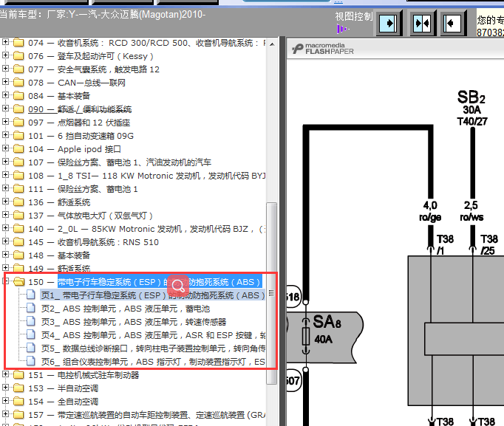Open 页3_ ABS 液压单元，转速传感器 page
Viewport: 504px width, 426px height.
point(134,322)
